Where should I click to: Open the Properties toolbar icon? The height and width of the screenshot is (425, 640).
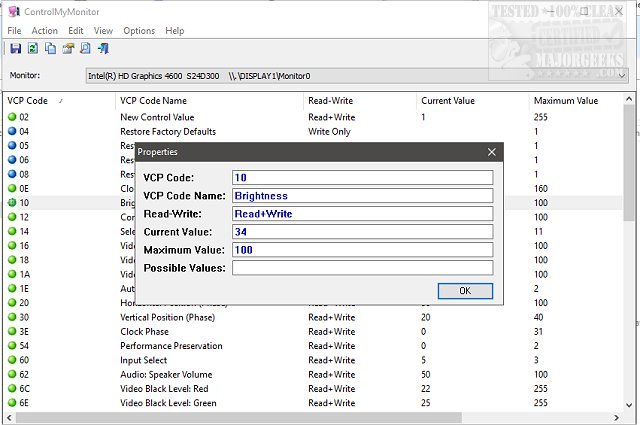pyautogui.click(x=68, y=48)
